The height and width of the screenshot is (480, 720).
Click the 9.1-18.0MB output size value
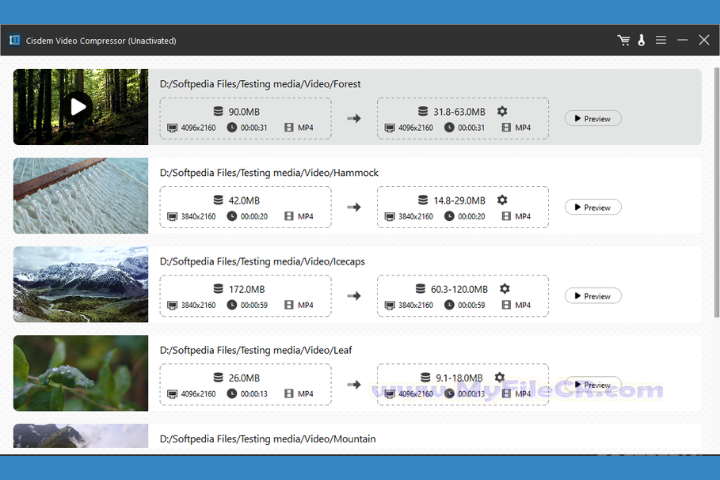pos(459,378)
